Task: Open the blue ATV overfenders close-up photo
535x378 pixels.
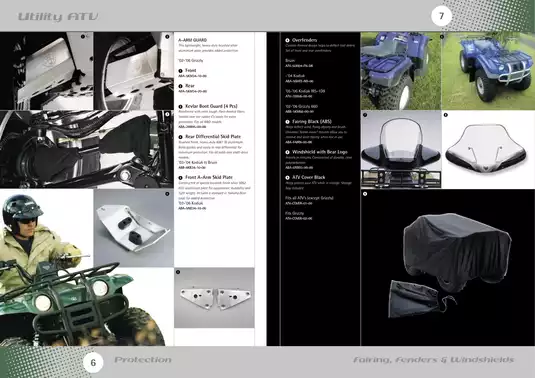Action: click(x=401, y=71)
